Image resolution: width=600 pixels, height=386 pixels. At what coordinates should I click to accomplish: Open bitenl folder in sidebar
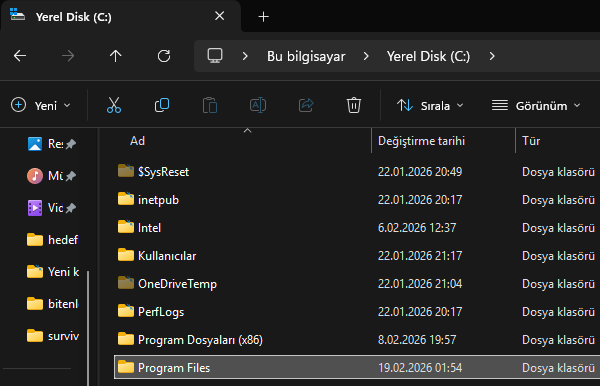pos(52,304)
